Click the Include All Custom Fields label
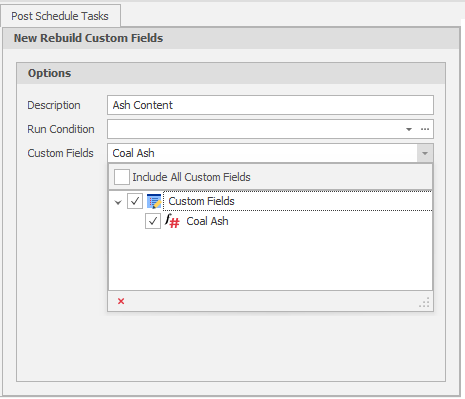Screen dimensions: 465x399 click(x=191, y=177)
